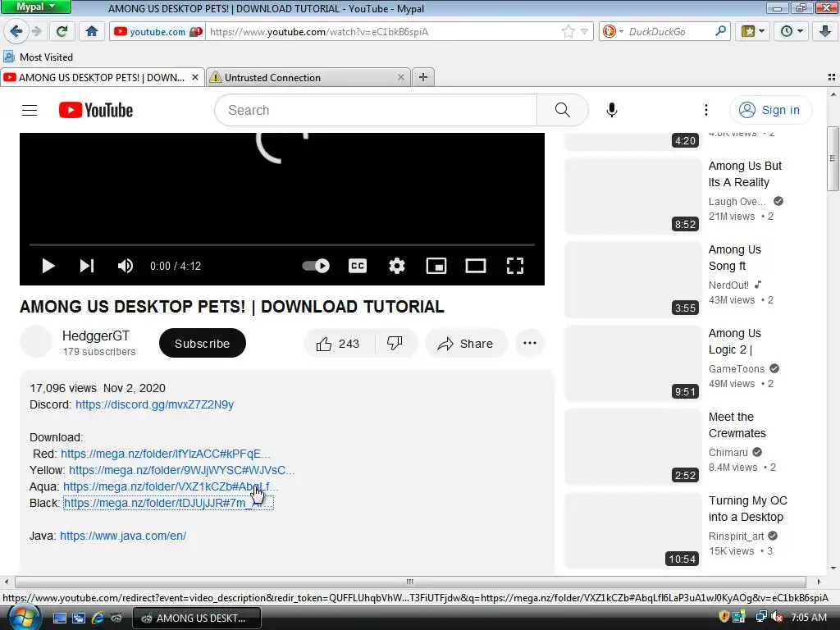
Task: Open a new tab with plus button
Action: (x=423, y=78)
